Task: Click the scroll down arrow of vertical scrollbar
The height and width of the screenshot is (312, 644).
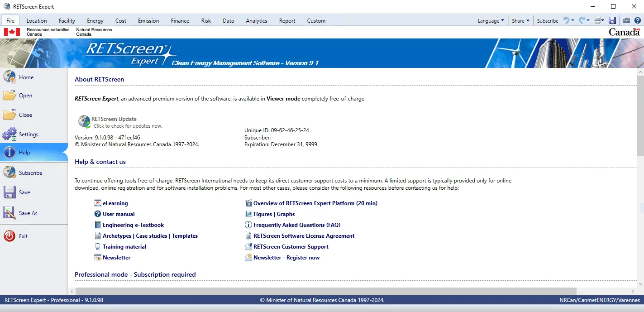Action: point(640,284)
